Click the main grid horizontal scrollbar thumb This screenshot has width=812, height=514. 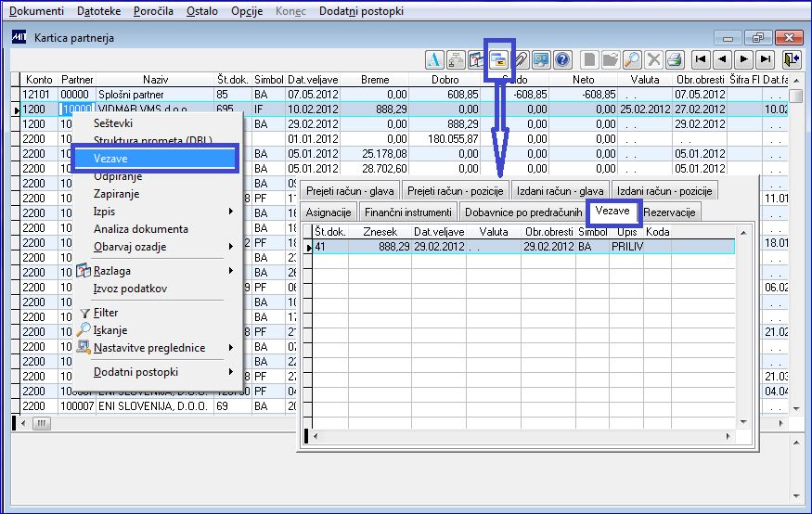[42, 423]
